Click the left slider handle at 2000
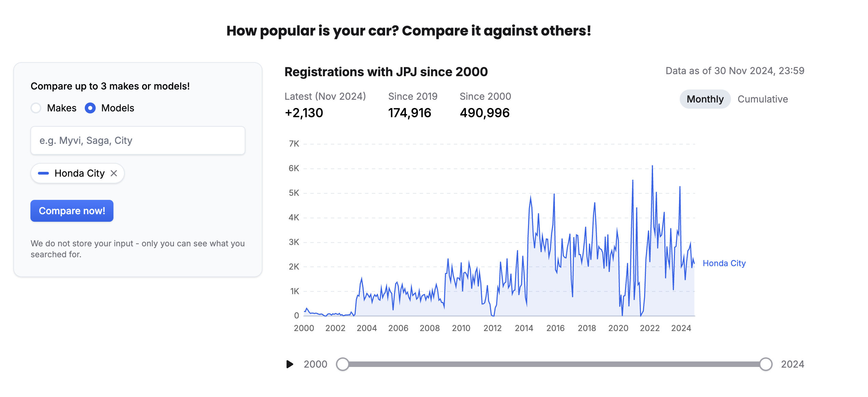 click(x=342, y=364)
